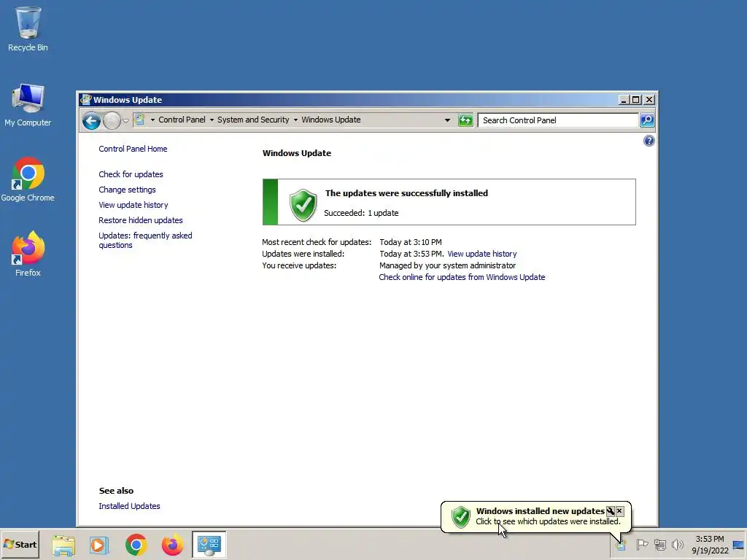
Task: Click 'Managed by your system administrator' text
Action: 447,265
